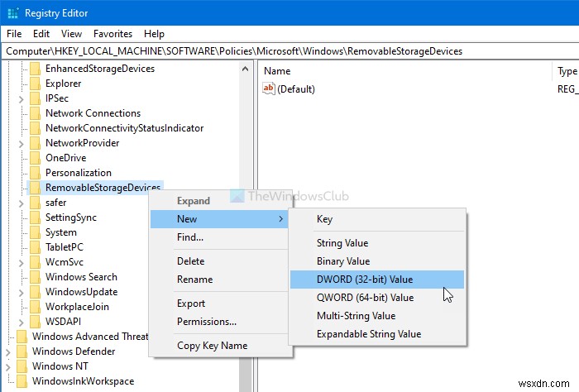Expand the WcmSvc key
The image size is (579, 392).
tap(21, 263)
